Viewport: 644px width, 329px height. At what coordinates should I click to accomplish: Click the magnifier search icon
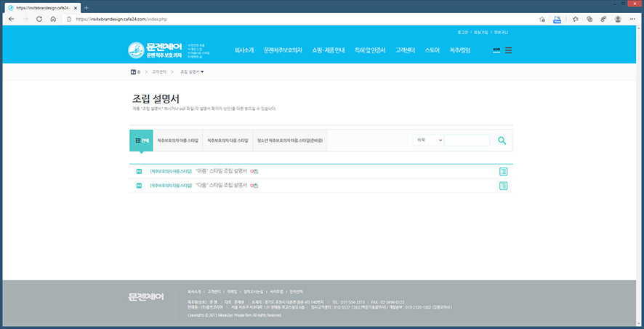pyautogui.click(x=502, y=140)
